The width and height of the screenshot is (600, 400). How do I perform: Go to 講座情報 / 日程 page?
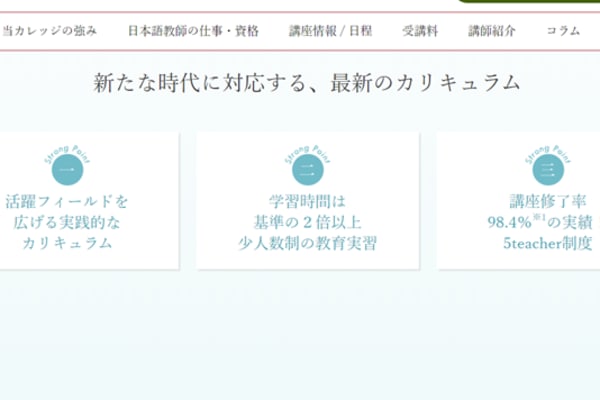click(x=330, y=31)
